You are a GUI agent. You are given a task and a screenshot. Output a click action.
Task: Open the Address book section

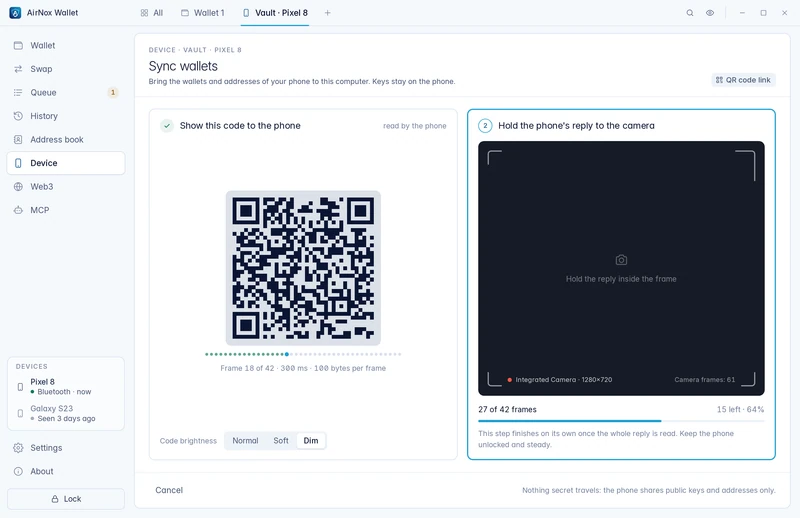pyautogui.click(x=66, y=139)
